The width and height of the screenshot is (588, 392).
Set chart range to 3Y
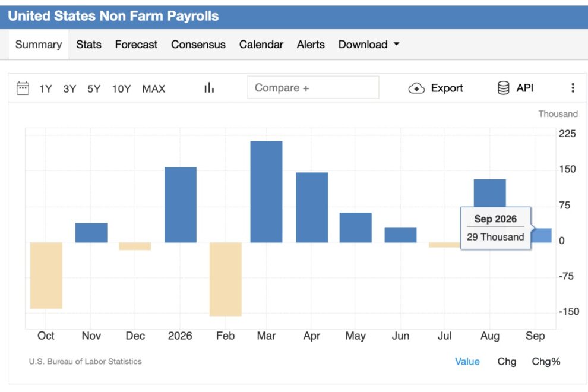pos(69,88)
